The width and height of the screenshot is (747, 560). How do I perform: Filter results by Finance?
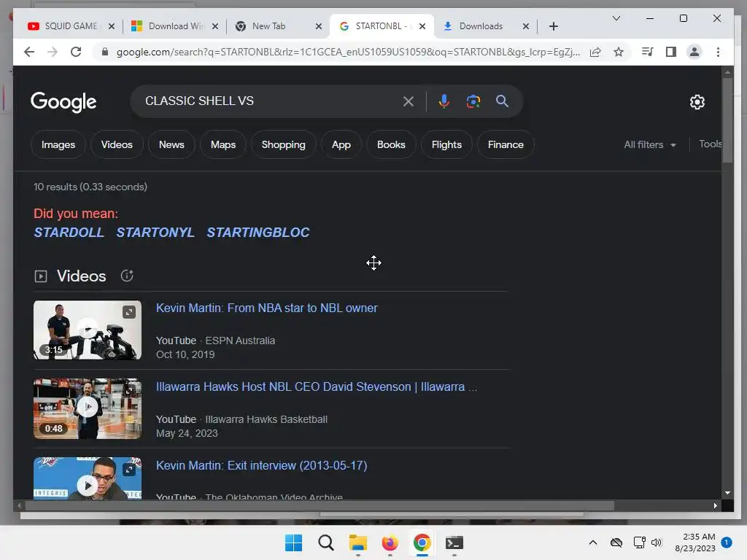pos(506,145)
